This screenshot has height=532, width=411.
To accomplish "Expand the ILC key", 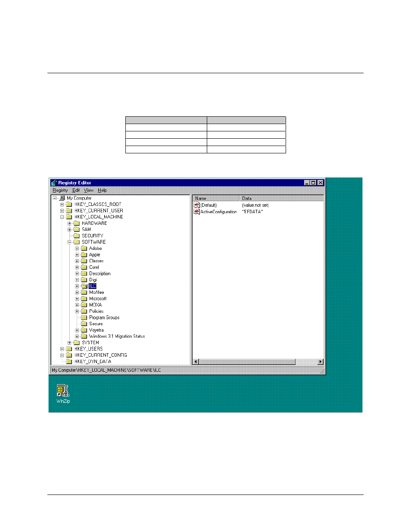I will (77, 286).
